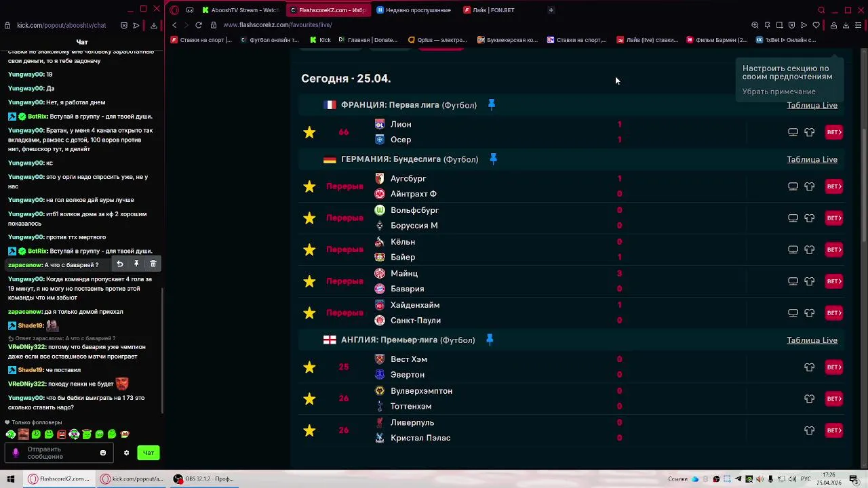Open a new browser tab

(551, 10)
